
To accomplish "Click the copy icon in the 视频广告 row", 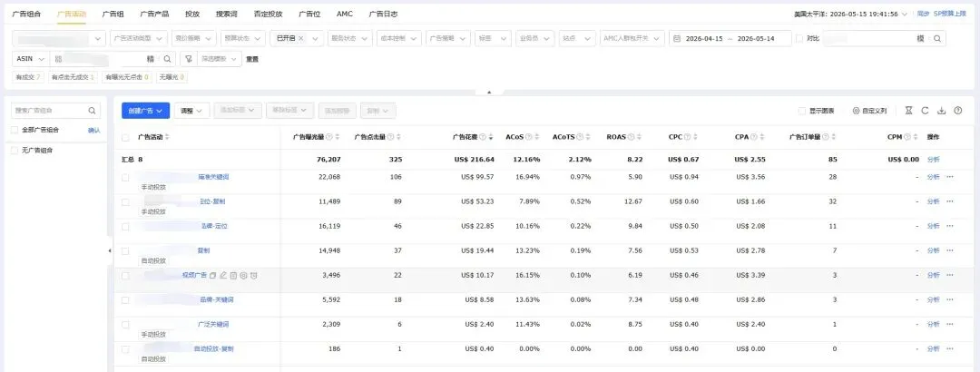I will click(213, 275).
